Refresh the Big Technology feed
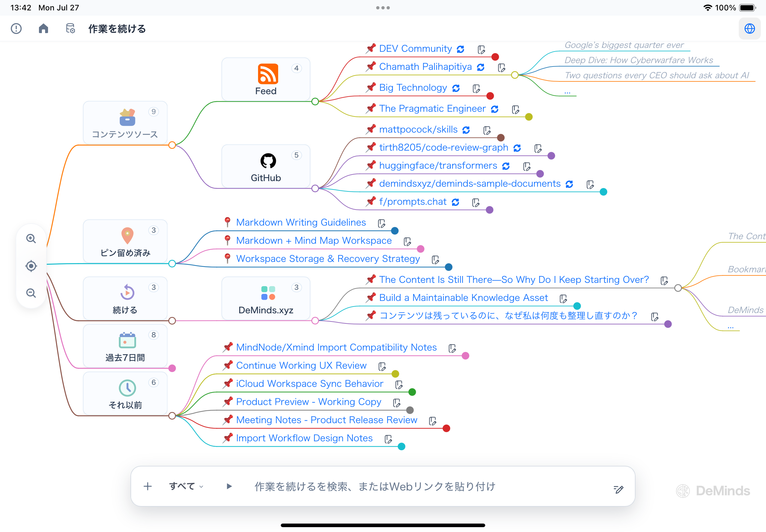The height and width of the screenshot is (532, 766). (456, 88)
